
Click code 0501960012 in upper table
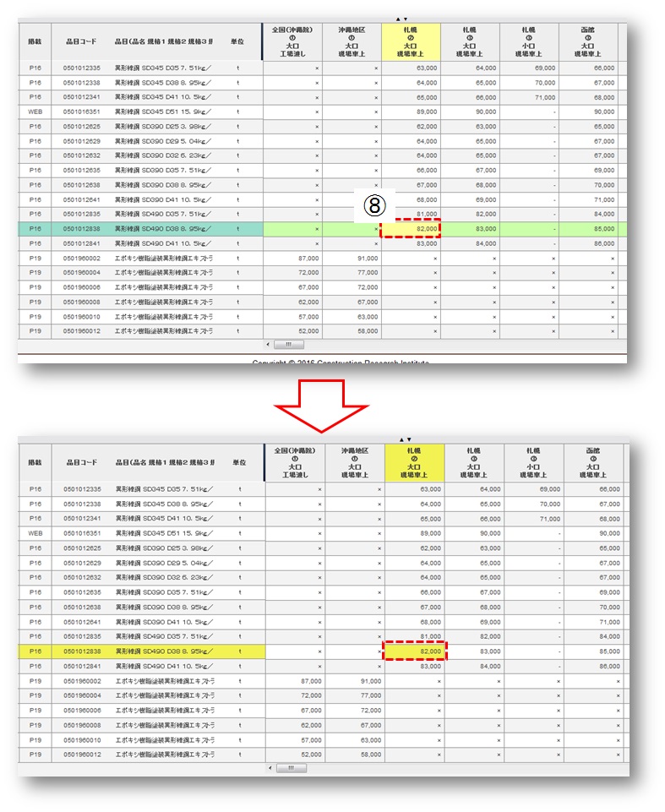82,331
